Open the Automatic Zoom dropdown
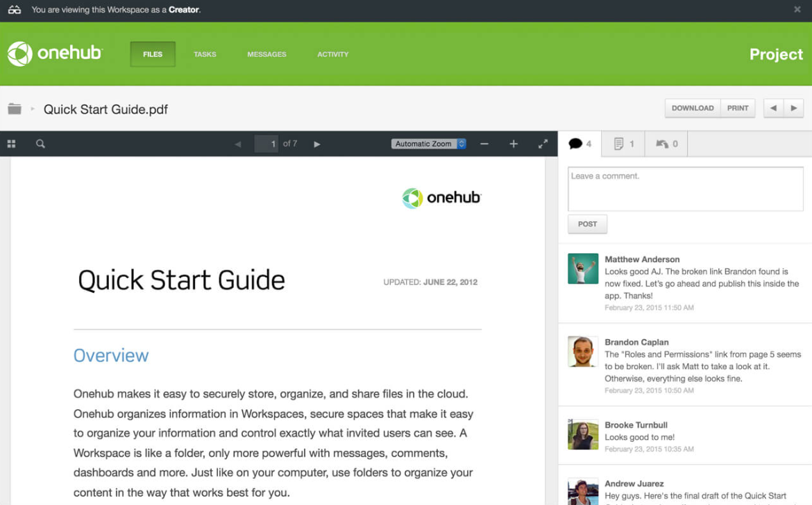The image size is (812, 505). 428,144
